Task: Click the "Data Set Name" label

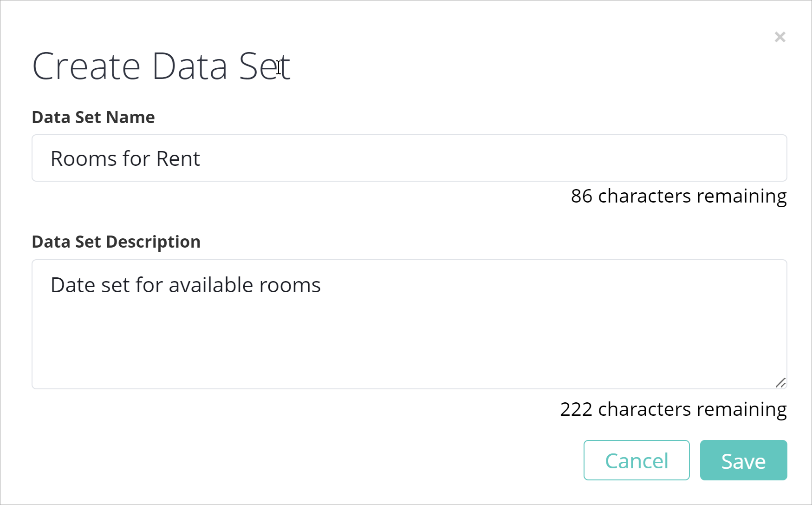Action: 93,118
